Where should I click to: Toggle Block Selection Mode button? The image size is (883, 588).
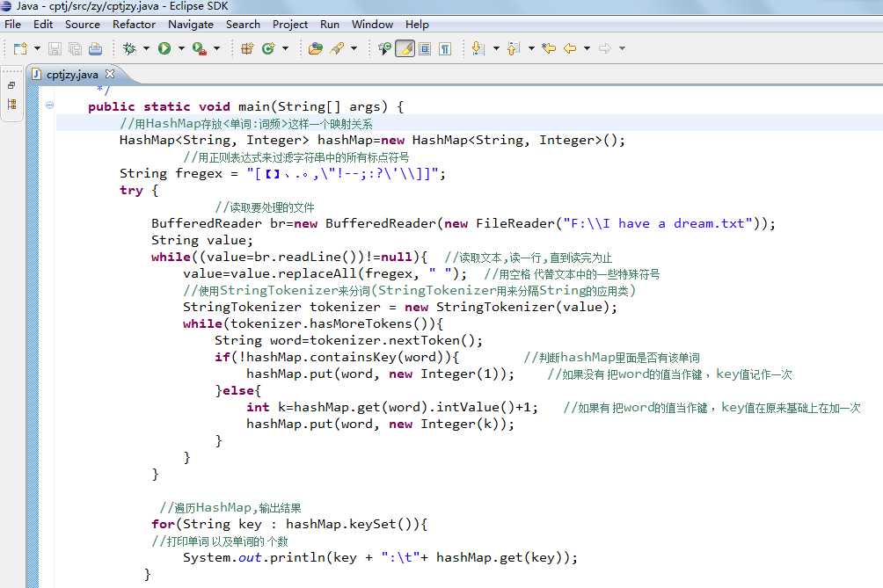(425, 49)
